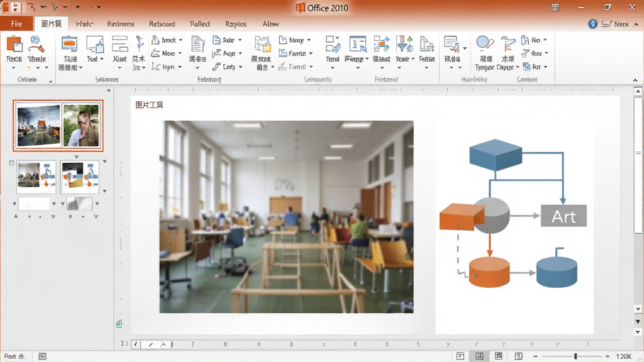This screenshot has width=644, height=362.
Task: Click the Tomd shapes icon
Action: point(333,44)
